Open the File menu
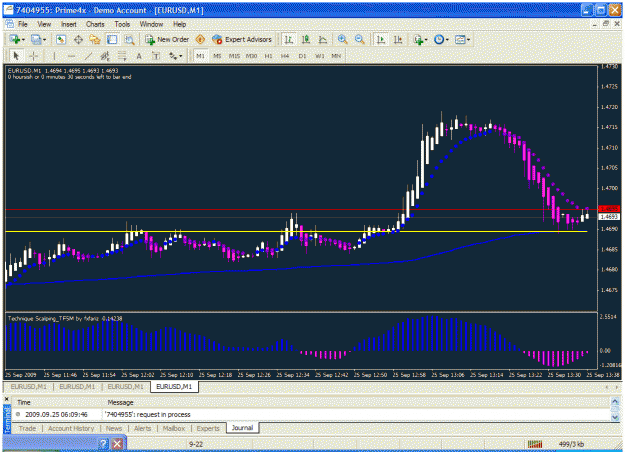 click(x=23, y=24)
